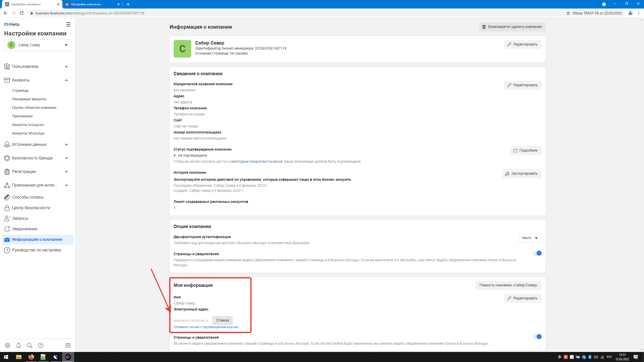Image resolution: width=644 pixels, height=362 pixels.
Task: Open settings gear at sidebar bottom
Action: click(8, 345)
